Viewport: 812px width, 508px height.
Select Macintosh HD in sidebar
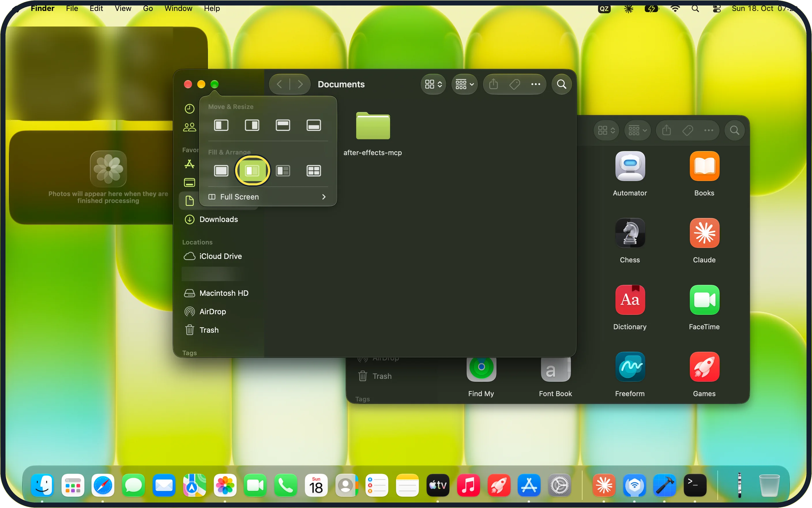point(219,293)
